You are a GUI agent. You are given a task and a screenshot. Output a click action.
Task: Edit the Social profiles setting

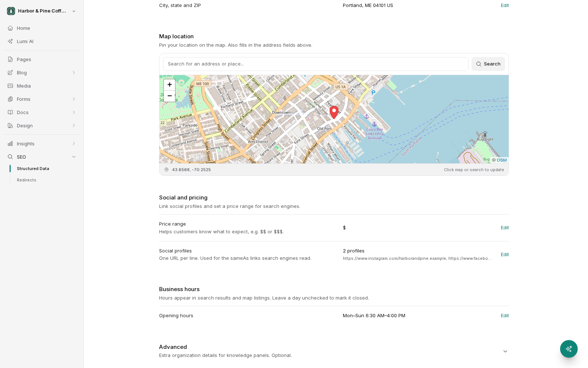505,254
